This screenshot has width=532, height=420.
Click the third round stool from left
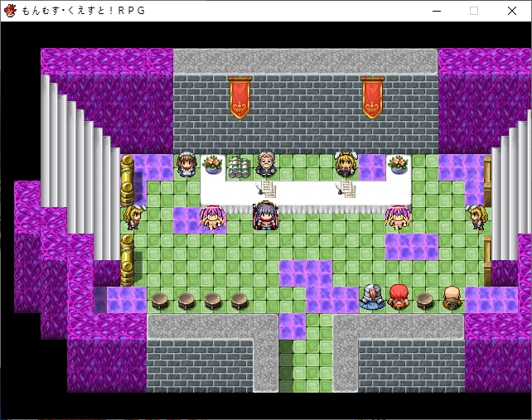tap(213, 301)
